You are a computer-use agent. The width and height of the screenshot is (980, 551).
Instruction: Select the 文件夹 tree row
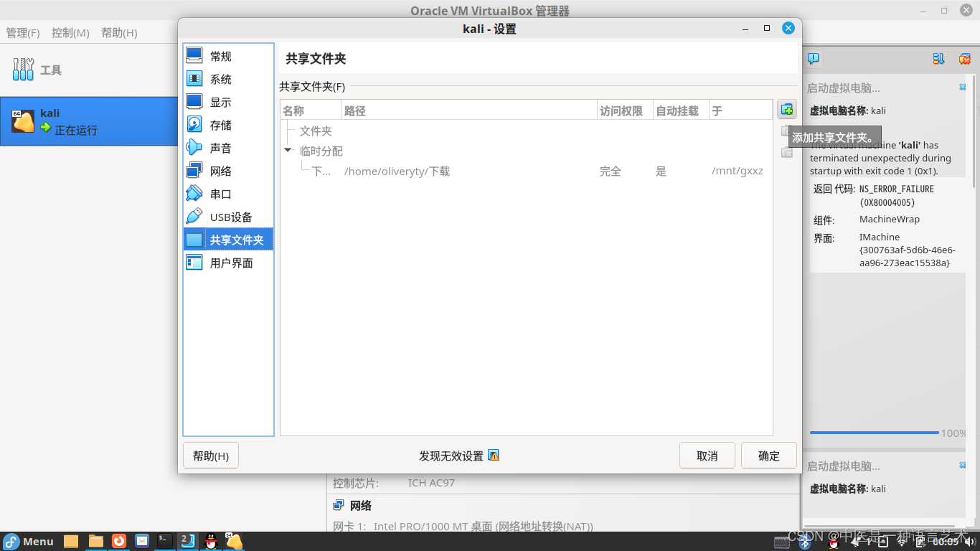[526, 131]
